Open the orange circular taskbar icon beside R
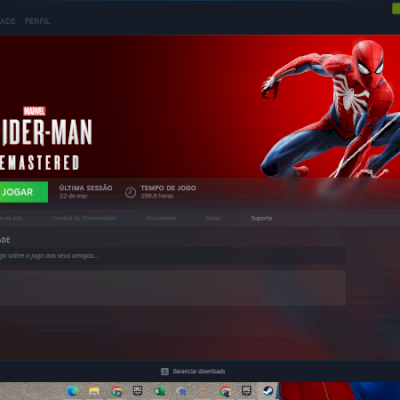 click(x=203, y=391)
